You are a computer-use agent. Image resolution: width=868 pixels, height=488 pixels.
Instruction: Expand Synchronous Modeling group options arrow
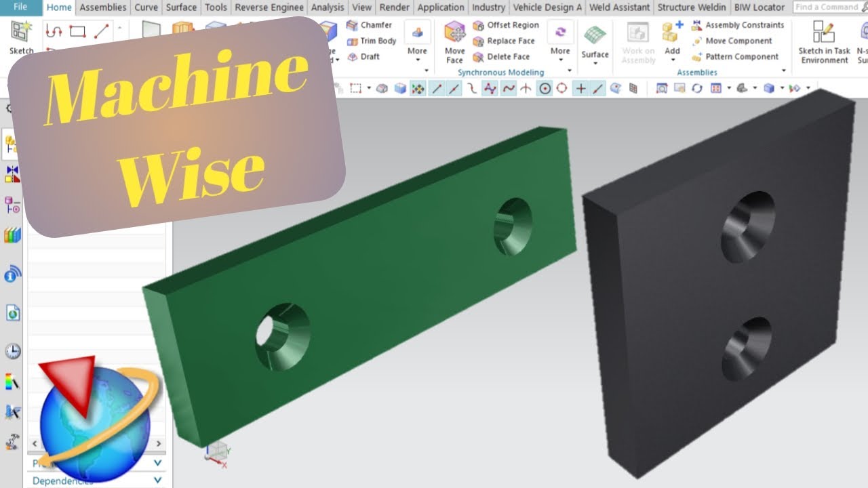[x=569, y=71]
